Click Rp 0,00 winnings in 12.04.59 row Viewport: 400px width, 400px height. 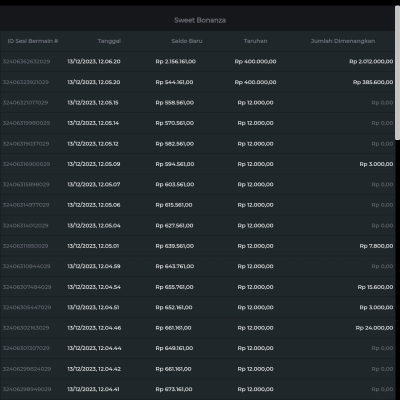click(x=382, y=267)
